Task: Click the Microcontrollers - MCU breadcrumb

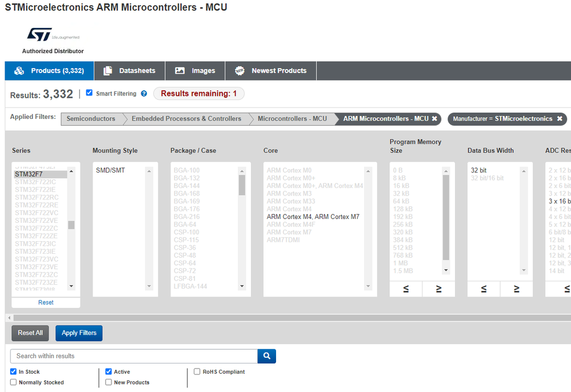Action: click(293, 119)
